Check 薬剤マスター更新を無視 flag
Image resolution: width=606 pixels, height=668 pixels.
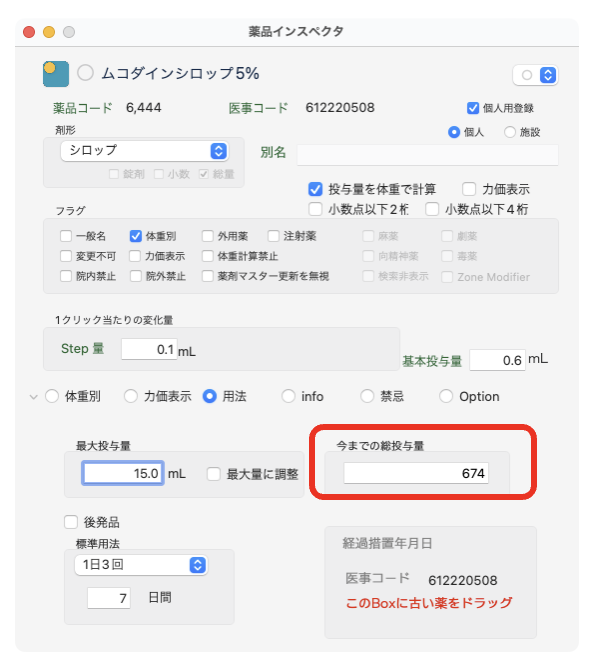coord(208,276)
